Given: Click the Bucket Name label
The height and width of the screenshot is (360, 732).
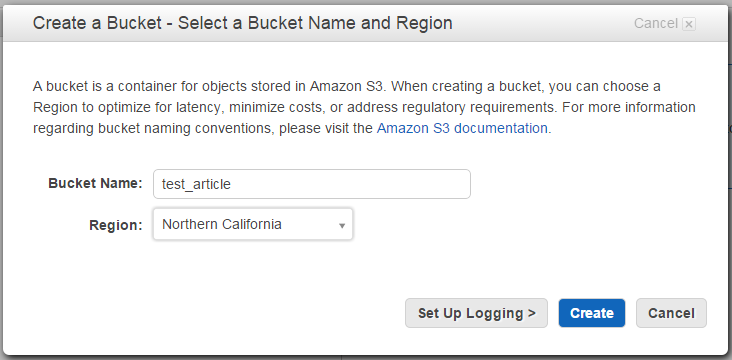Looking at the screenshot, I should pyautogui.click(x=95, y=183).
